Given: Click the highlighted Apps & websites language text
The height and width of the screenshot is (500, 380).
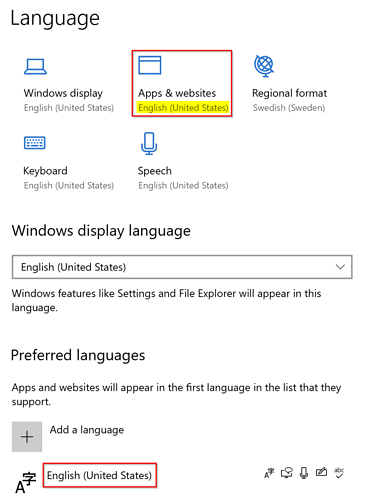Looking at the screenshot, I should point(183,108).
